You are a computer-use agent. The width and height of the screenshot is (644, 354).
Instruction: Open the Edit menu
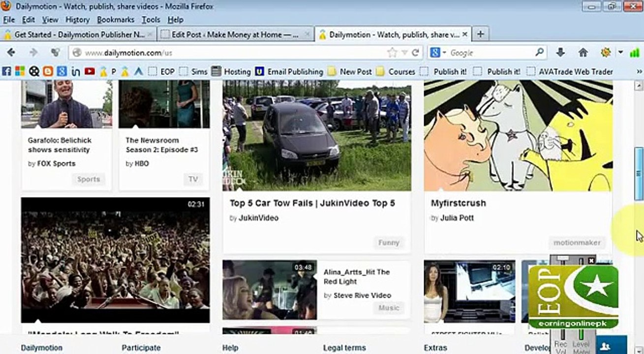tap(29, 20)
